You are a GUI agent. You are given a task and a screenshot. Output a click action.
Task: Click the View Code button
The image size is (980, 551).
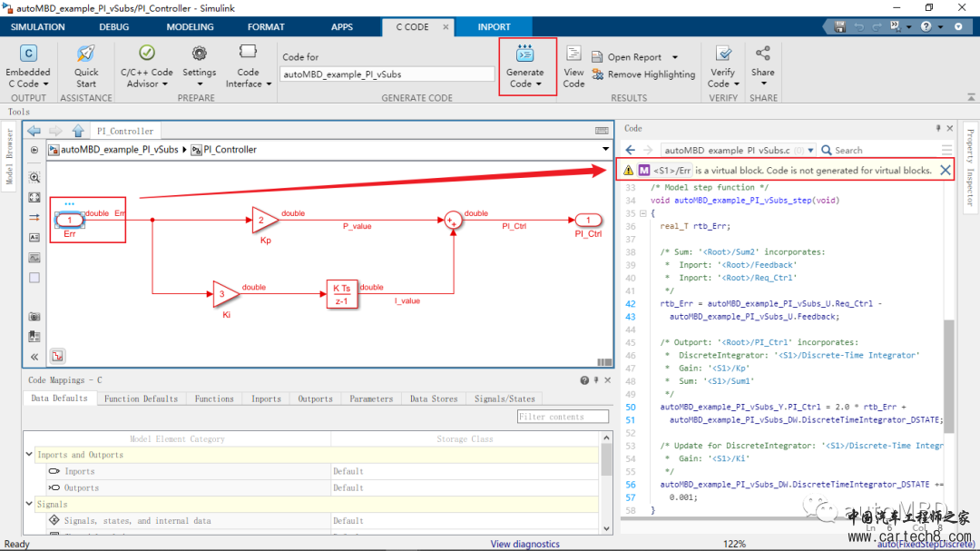pyautogui.click(x=573, y=67)
